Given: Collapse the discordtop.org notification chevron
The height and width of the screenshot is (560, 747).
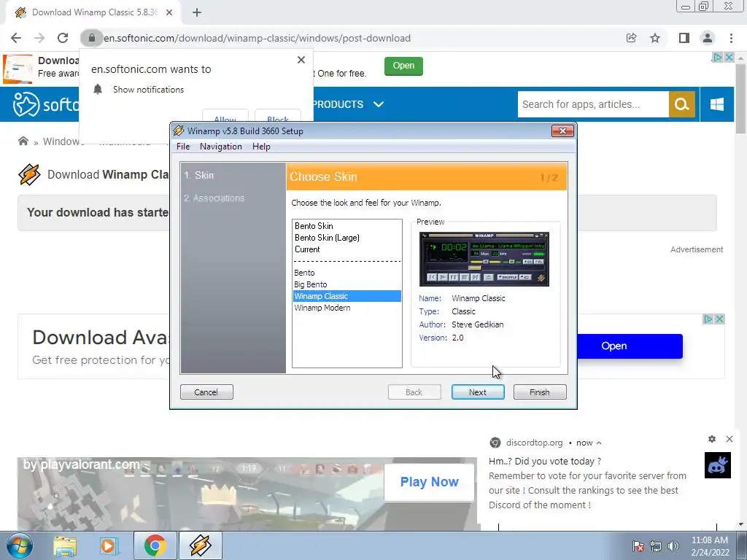Looking at the screenshot, I should pos(599,443).
